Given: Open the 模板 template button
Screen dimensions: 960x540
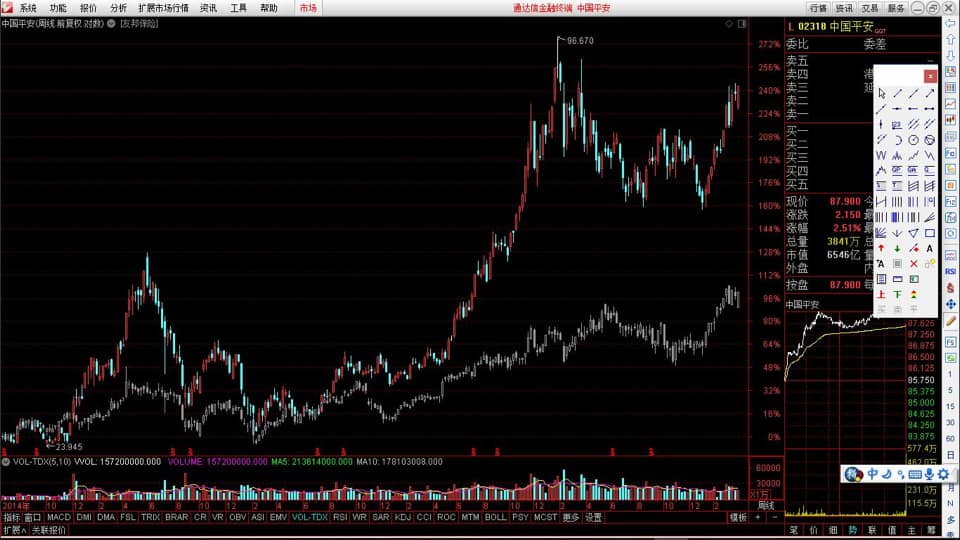Looking at the screenshot, I should (x=738, y=517).
